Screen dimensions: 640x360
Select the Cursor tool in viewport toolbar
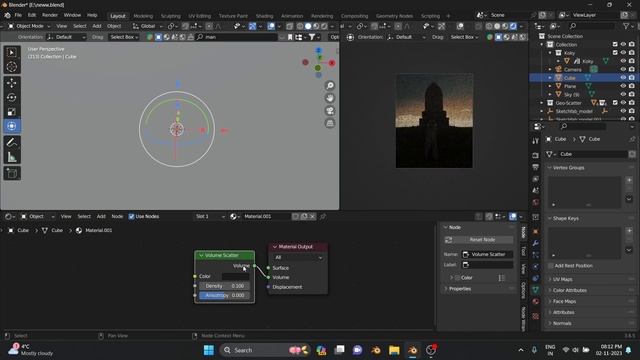pos(12,67)
